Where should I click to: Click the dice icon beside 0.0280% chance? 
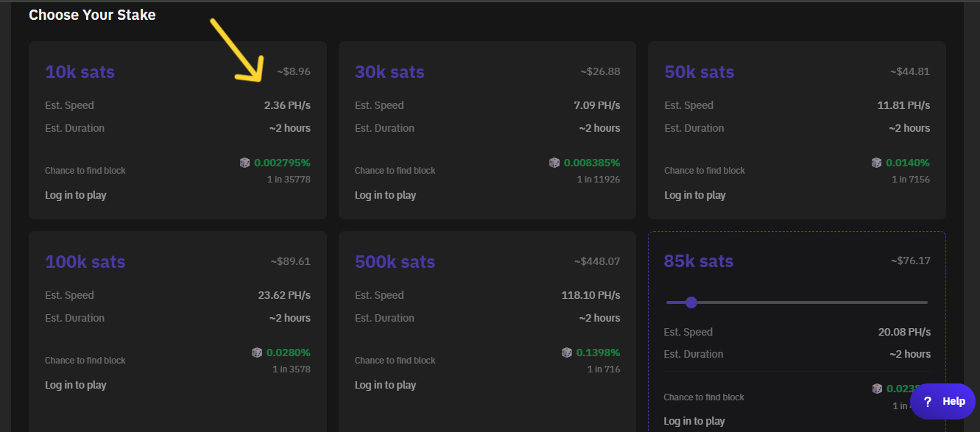[x=256, y=353]
